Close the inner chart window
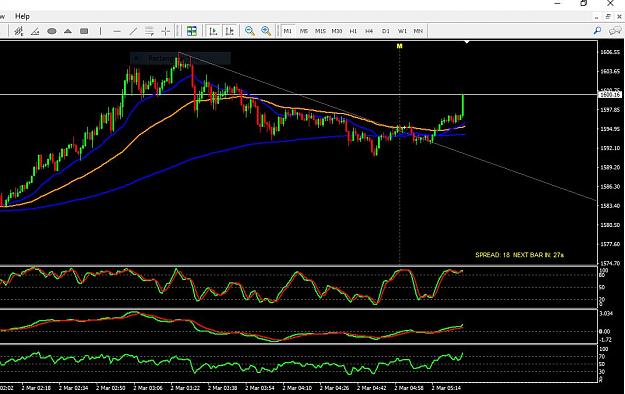This screenshot has height=394, width=625. 619,17
